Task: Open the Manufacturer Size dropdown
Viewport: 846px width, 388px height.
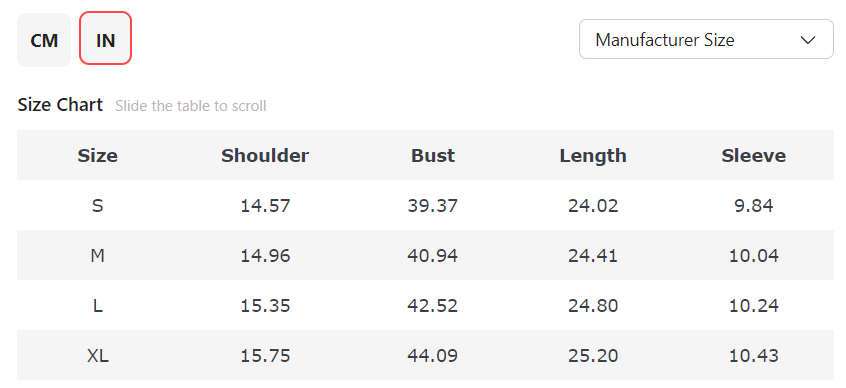Action: (706, 39)
